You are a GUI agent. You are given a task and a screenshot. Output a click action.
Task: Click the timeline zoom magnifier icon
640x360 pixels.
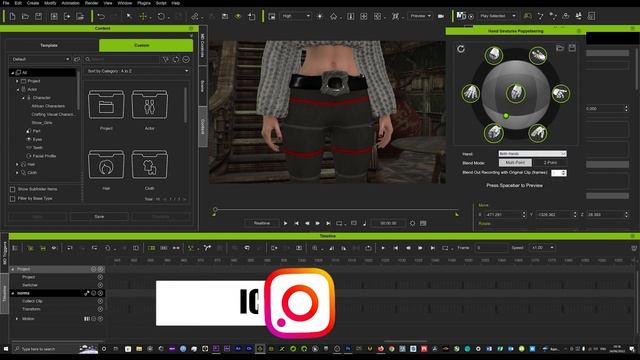(315, 248)
